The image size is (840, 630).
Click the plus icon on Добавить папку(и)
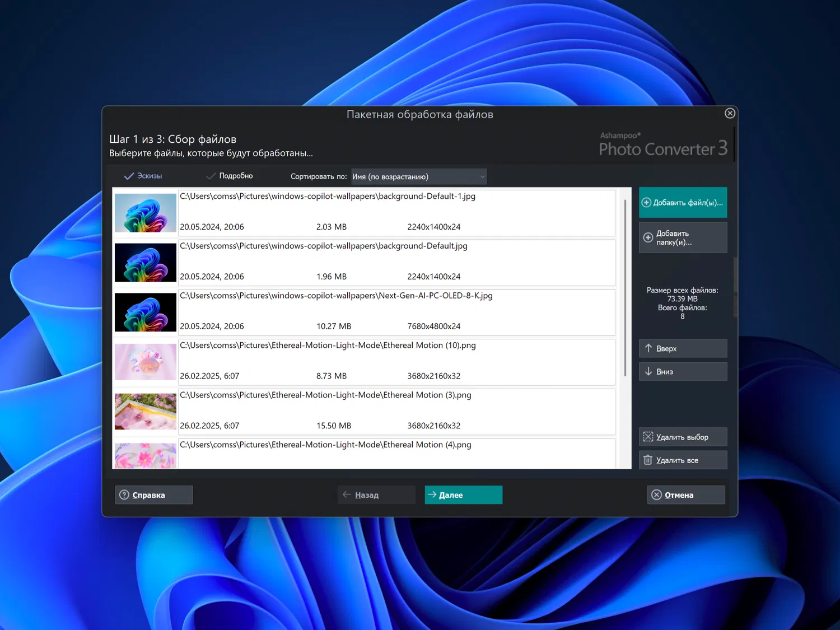click(648, 237)
